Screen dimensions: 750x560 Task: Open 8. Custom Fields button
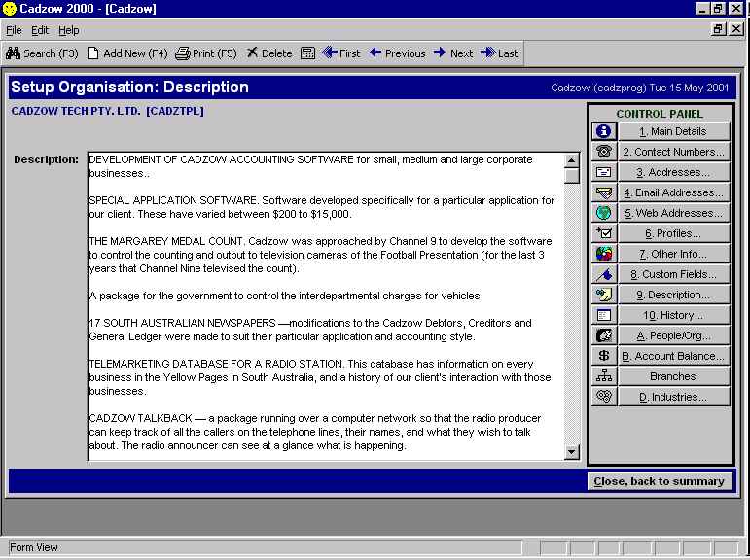(x=673, y=274)
